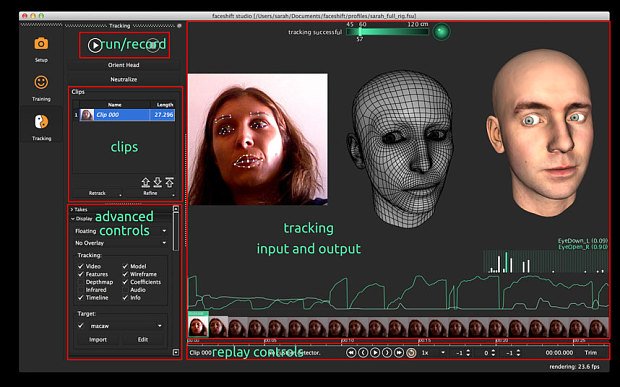Move the clip to top of list
This screenshot has width=620, height=387.
[169, 182]
